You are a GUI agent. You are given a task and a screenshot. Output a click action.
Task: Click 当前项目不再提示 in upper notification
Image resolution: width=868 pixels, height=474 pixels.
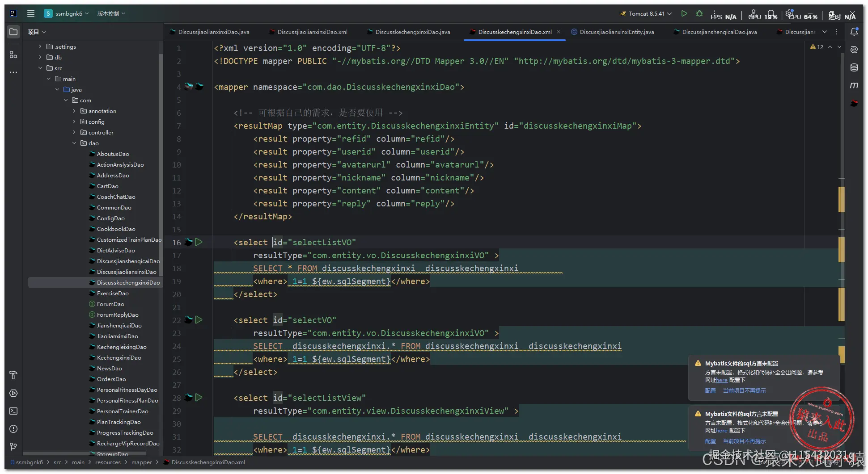tap(745, 391)
